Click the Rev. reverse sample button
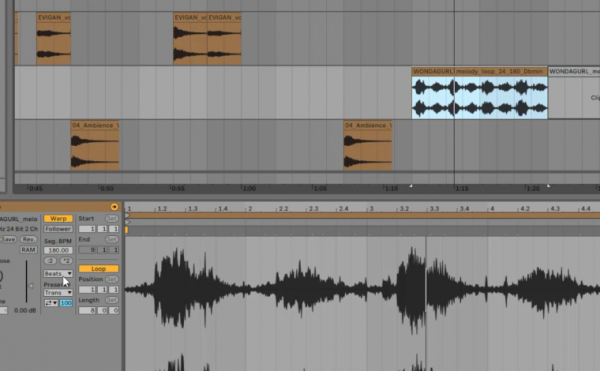Image resolution: width=600 pixels, height=371 pixels. (28, 239)
